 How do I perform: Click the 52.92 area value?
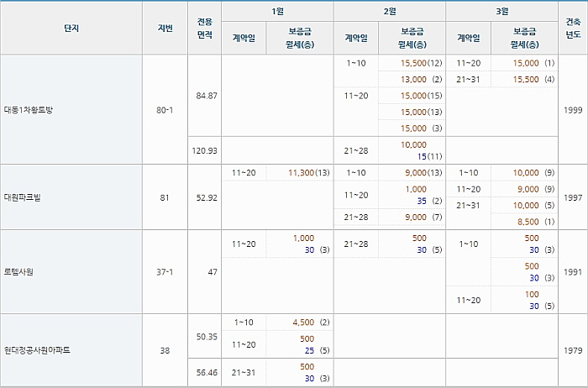pos(206,197)
